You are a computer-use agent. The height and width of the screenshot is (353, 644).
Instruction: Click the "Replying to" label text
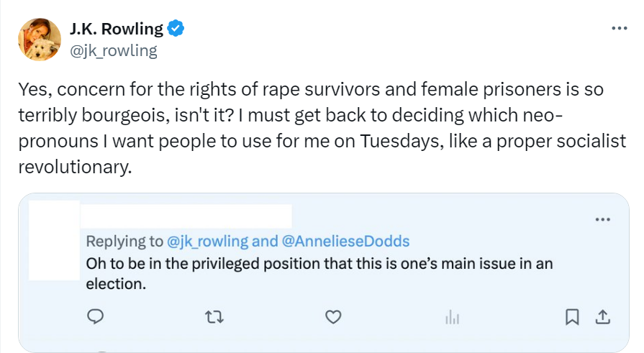[124, 241]
